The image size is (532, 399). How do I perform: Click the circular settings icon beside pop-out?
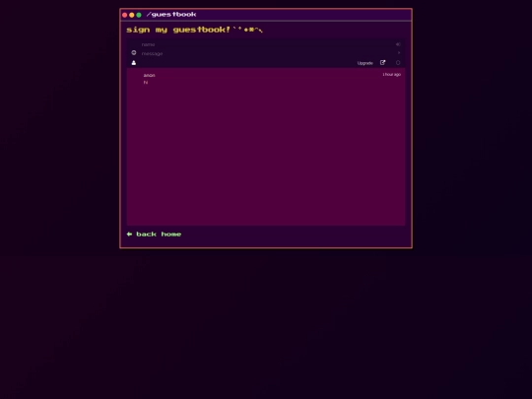pyautogui.click(x=398, y=63)
